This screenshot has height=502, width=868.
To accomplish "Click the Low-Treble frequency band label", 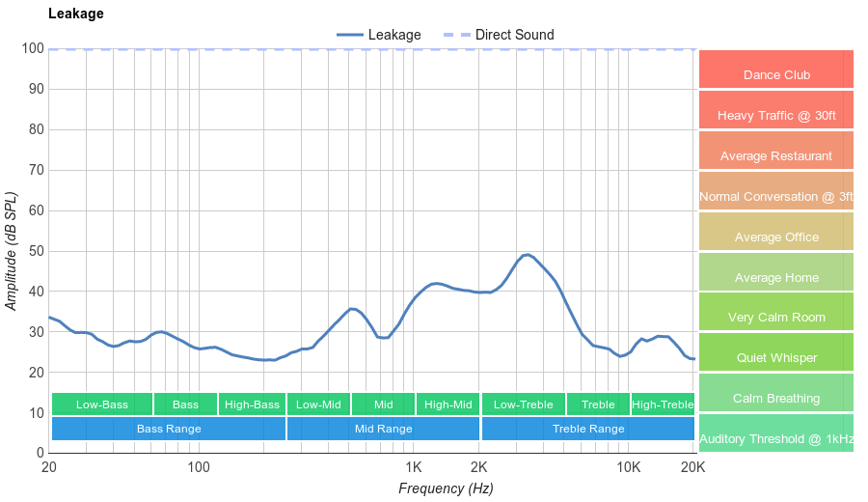I will pyautogui.click(x=523, y=404).
